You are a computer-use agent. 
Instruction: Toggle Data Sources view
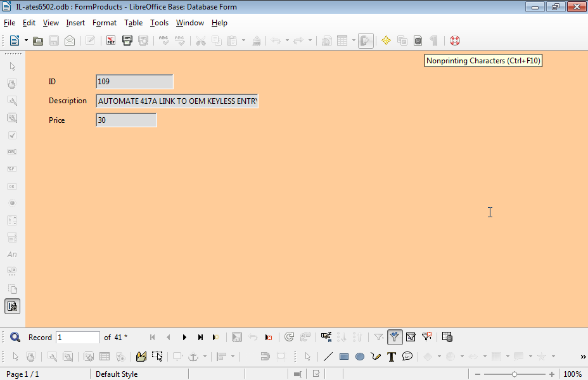tap(418, 41)
